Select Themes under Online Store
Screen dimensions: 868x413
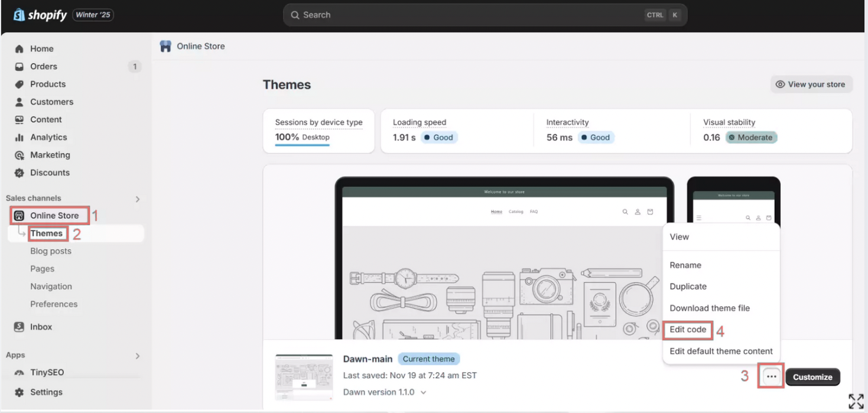click(x=47, y=233)
